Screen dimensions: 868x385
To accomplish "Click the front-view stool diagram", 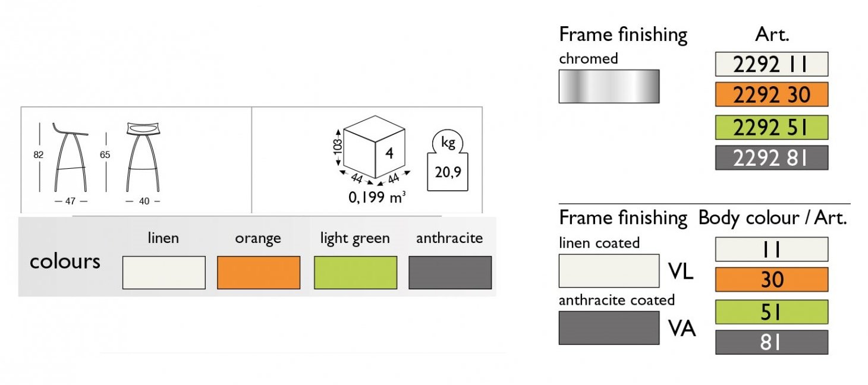I will coord(143,157).
